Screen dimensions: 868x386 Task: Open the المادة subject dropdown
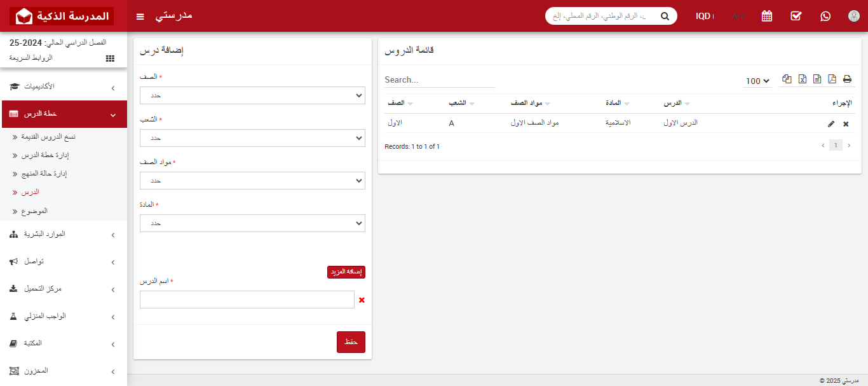pos(252,223)
